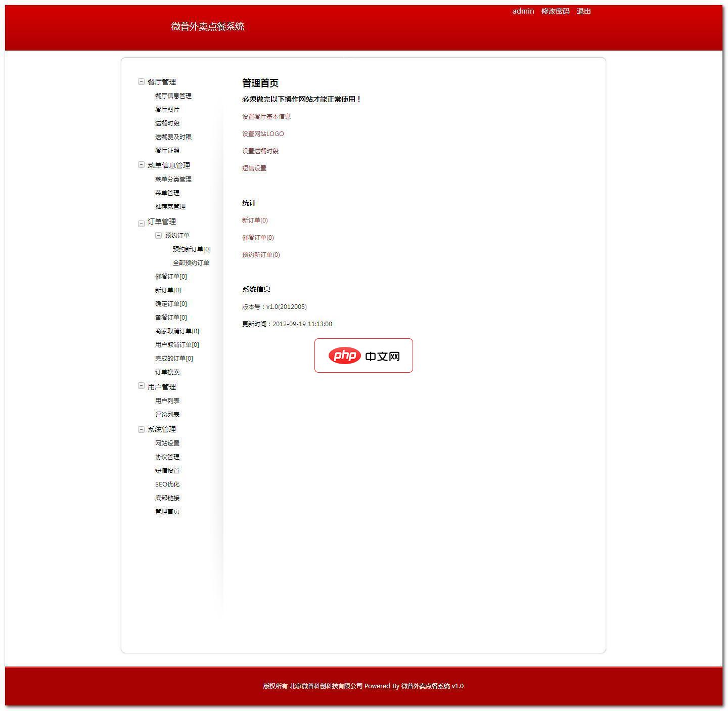Open 催餐订单(0) statistics link

[x=258, y=237]
